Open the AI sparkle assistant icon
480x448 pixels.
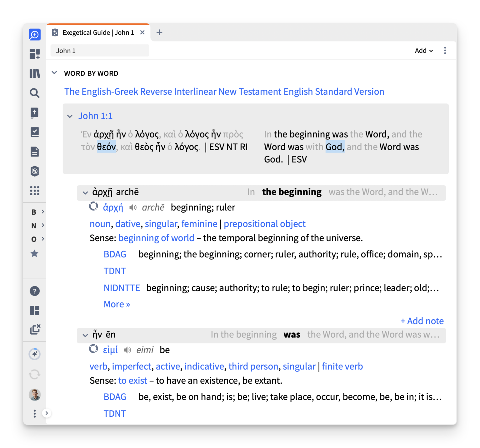35,354
